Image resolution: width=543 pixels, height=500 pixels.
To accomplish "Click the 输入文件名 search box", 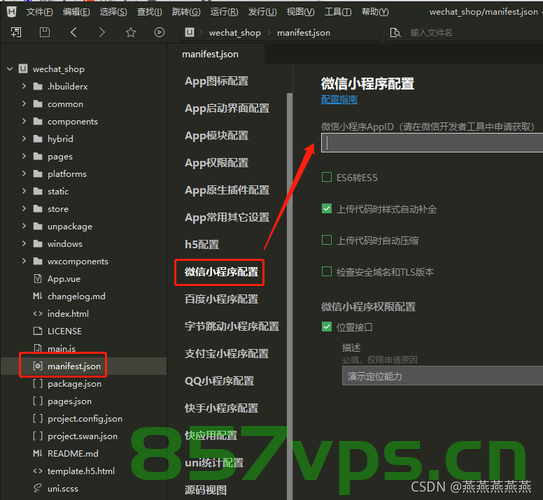I will tap(431, 33).
